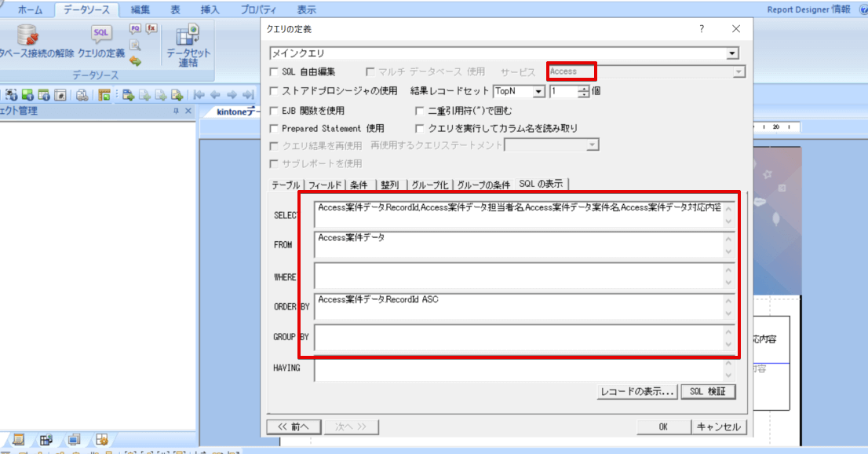
Task: Click the add window page icon
Action: point(129,95)
